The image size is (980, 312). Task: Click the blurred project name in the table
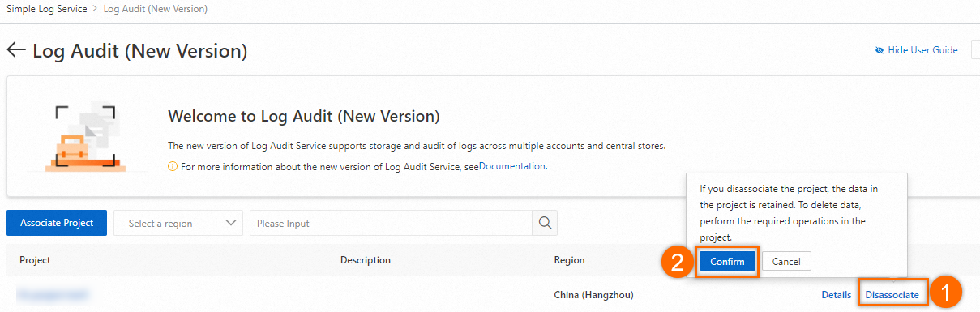(52, 295)
